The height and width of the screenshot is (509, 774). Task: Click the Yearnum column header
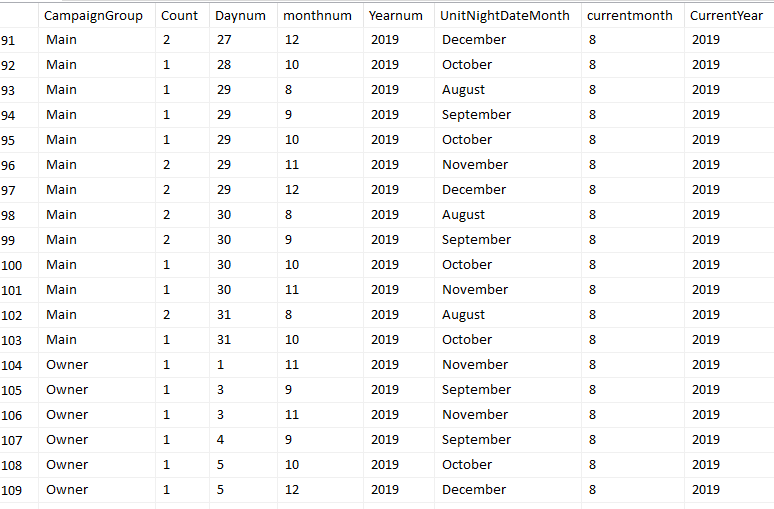[396, 15]
